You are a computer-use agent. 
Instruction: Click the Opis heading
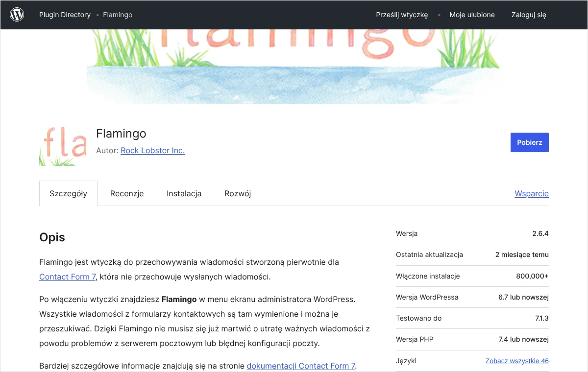pos(52,238)
